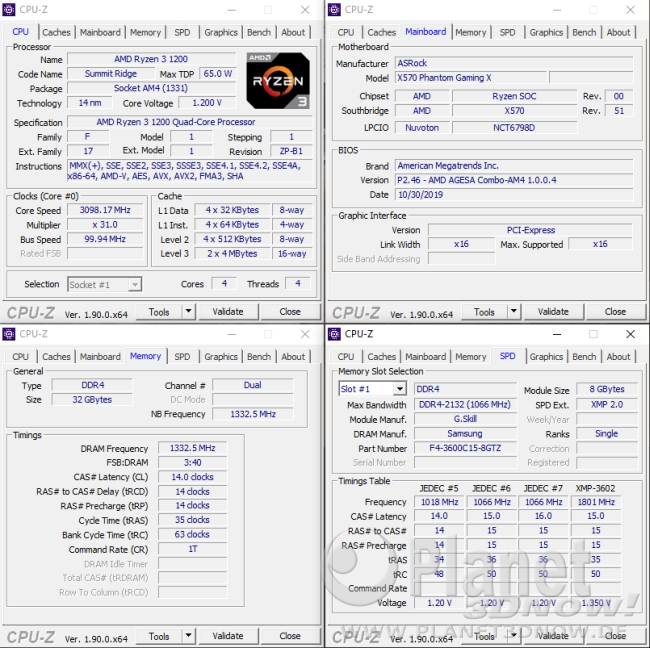The height and width of the screenshot is (648, 650).
Task: Click Tools button in Memory window
Action: tap(159, 636)
